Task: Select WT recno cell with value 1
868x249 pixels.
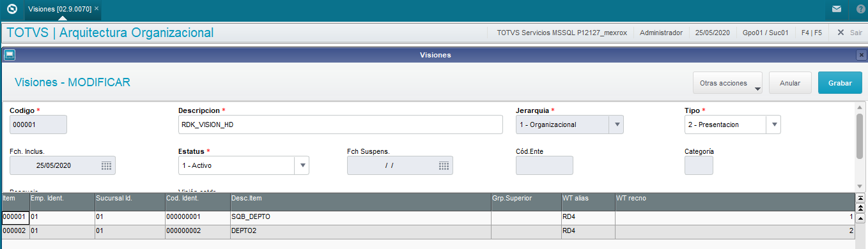Action: click(735, 217)
